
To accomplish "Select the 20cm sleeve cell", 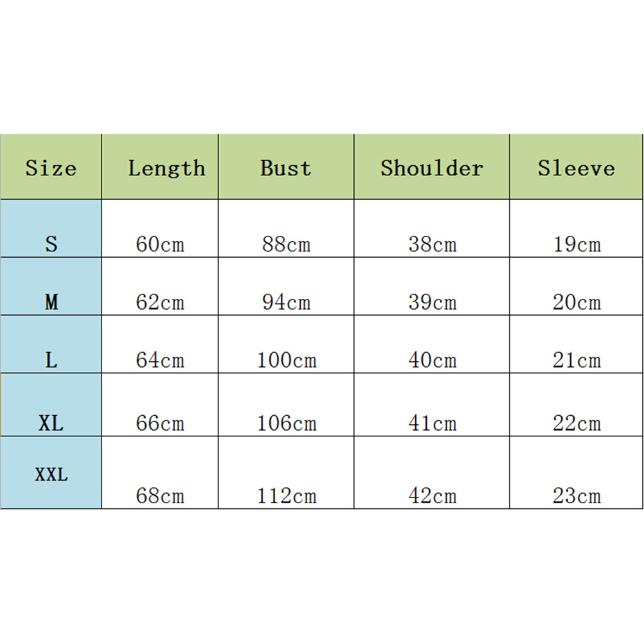I will pos(577,301).
